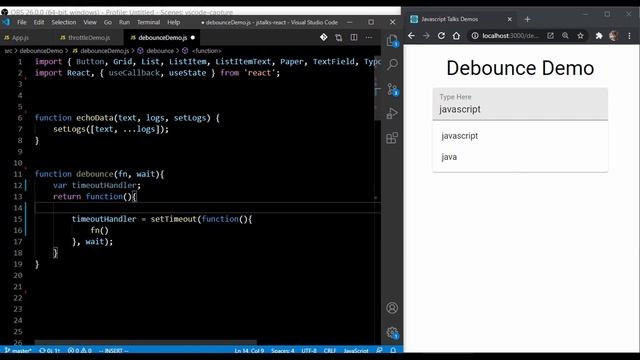The height and width of the screenshot is (360, 640).
Task: Click the Type Here text field
Action: point(520,104)
